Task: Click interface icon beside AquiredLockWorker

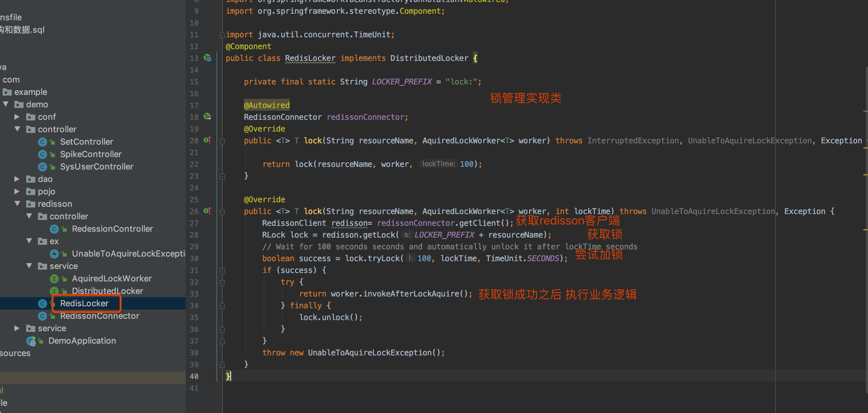Action: point(54,279)
